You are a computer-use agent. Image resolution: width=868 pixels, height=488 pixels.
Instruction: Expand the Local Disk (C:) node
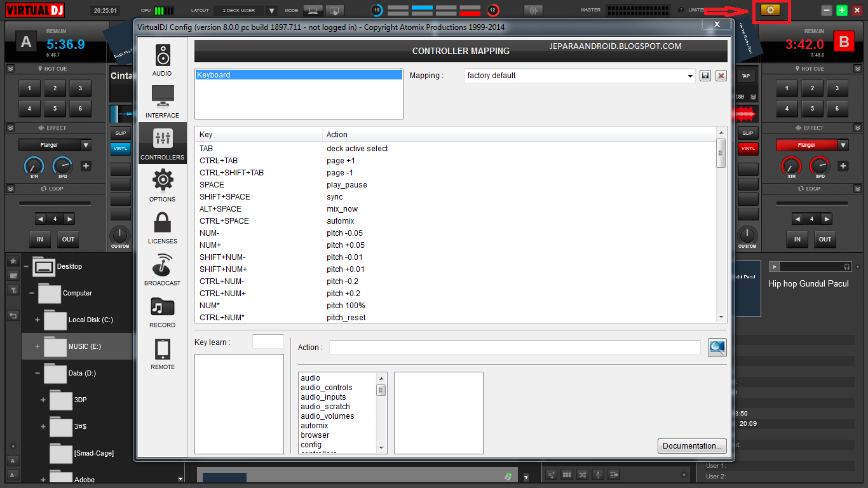tap(37, 320)
